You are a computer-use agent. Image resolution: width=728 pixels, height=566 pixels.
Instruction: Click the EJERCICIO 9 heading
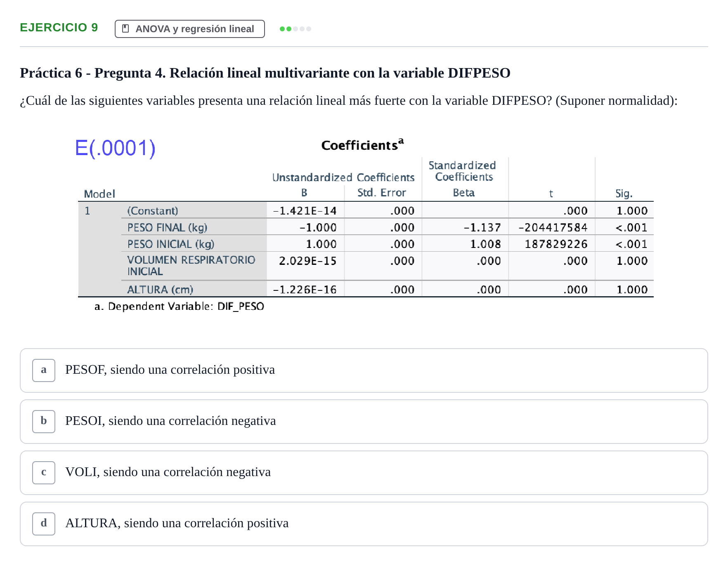click(59, 28)
